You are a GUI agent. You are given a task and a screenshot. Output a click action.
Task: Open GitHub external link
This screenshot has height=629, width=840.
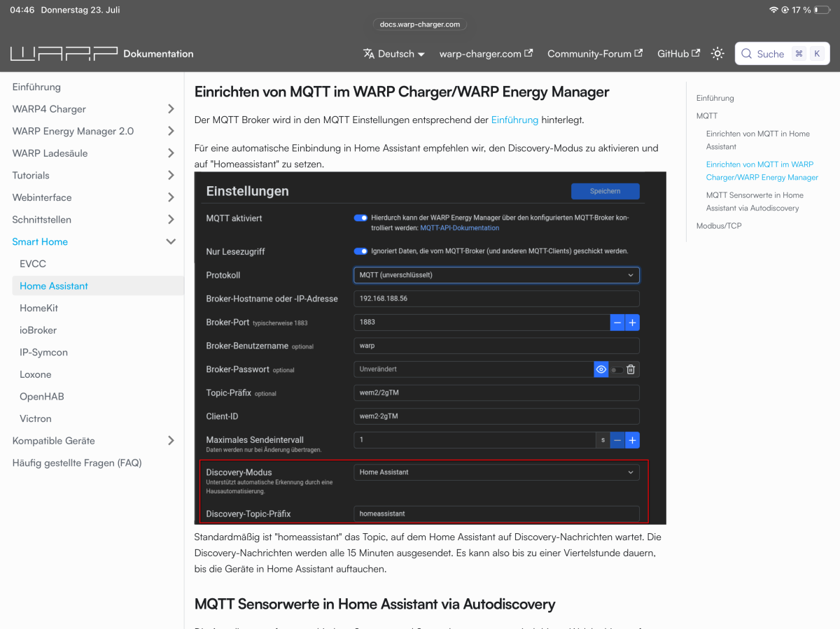678,53
